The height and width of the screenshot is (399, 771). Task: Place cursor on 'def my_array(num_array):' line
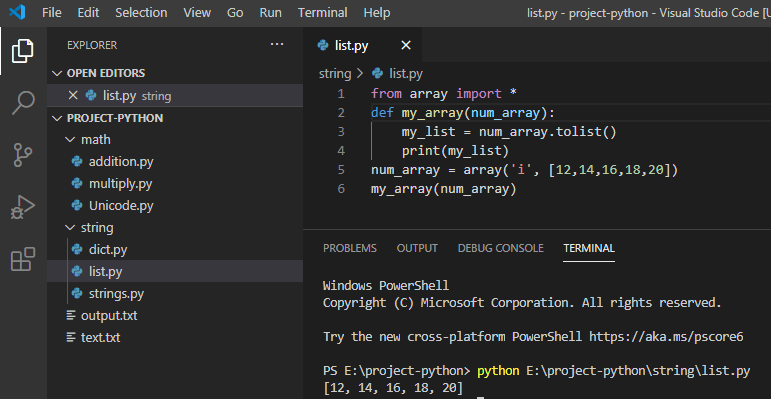point(463,113)
